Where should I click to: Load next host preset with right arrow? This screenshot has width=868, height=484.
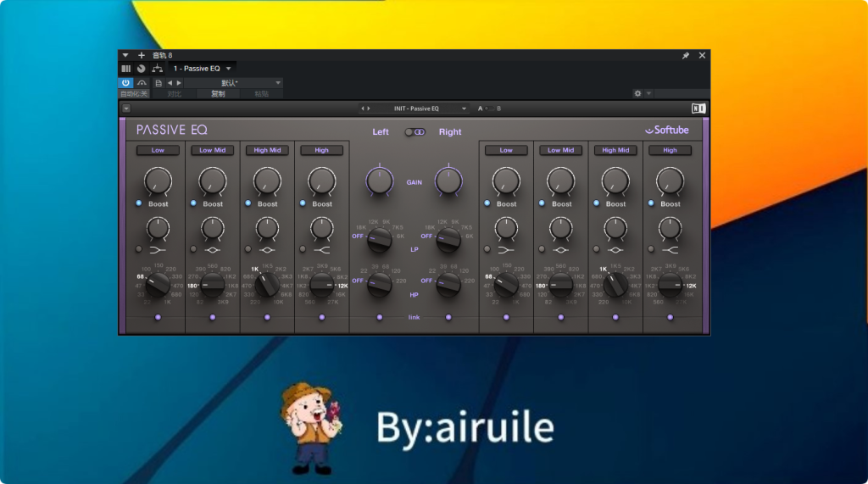click(179, 83)
